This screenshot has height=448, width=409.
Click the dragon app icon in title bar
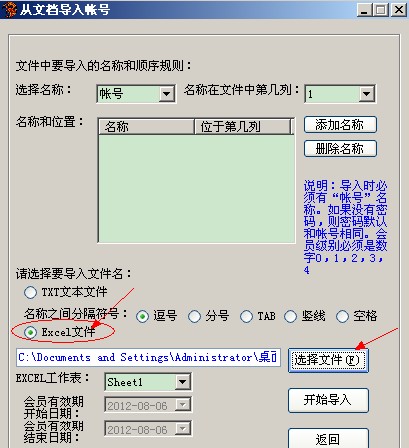point(9,9)
